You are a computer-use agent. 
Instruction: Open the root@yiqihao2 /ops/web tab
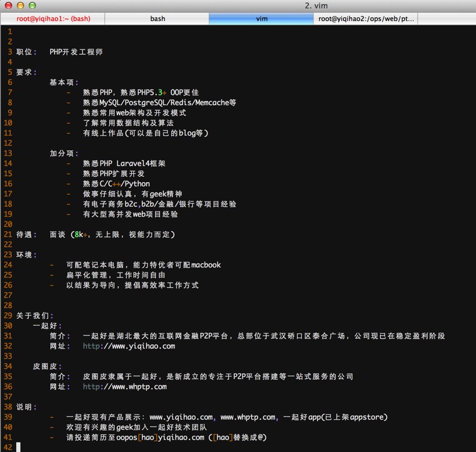pos(366,19)
